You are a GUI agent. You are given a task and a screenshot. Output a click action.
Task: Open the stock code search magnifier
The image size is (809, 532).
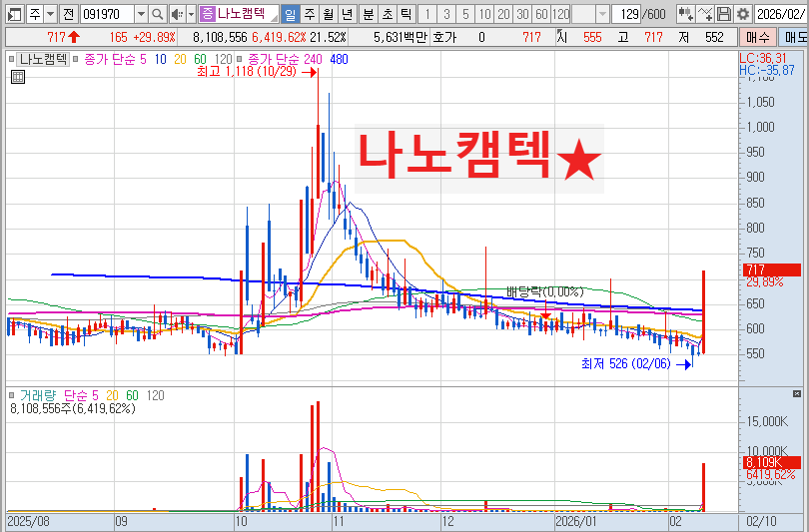tap(158, 14)
